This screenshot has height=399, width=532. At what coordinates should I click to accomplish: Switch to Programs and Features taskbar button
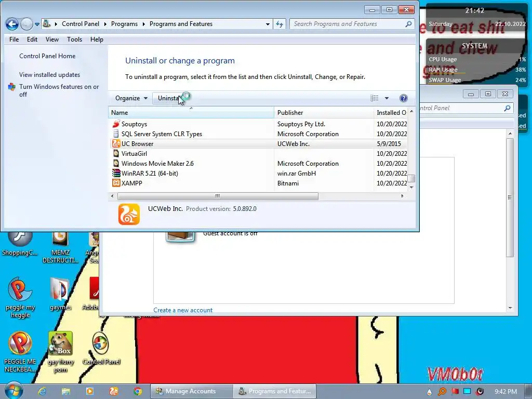275,391
